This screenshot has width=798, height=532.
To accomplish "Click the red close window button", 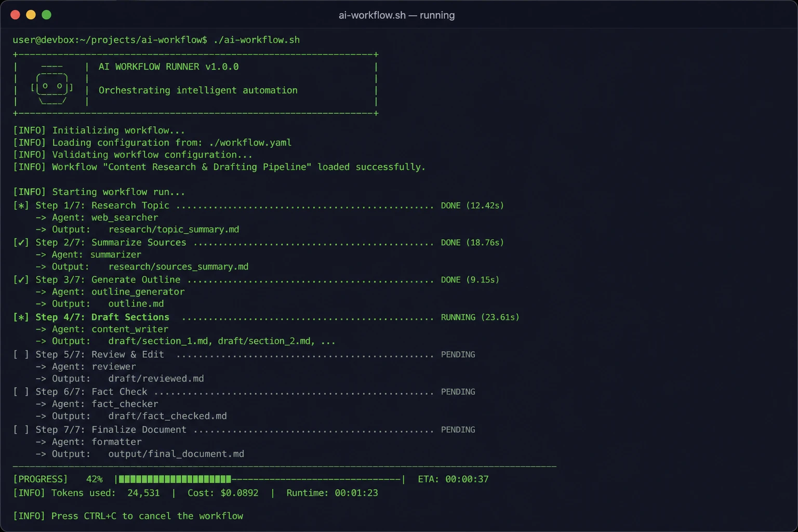I will [15, 15].
